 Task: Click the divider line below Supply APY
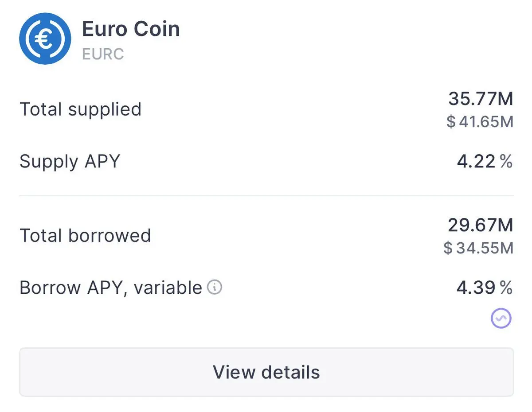tap(266, 195)
